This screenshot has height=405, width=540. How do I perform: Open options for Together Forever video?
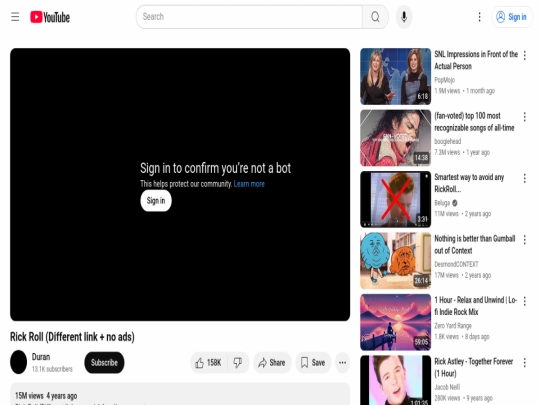[x=525, y=362]
